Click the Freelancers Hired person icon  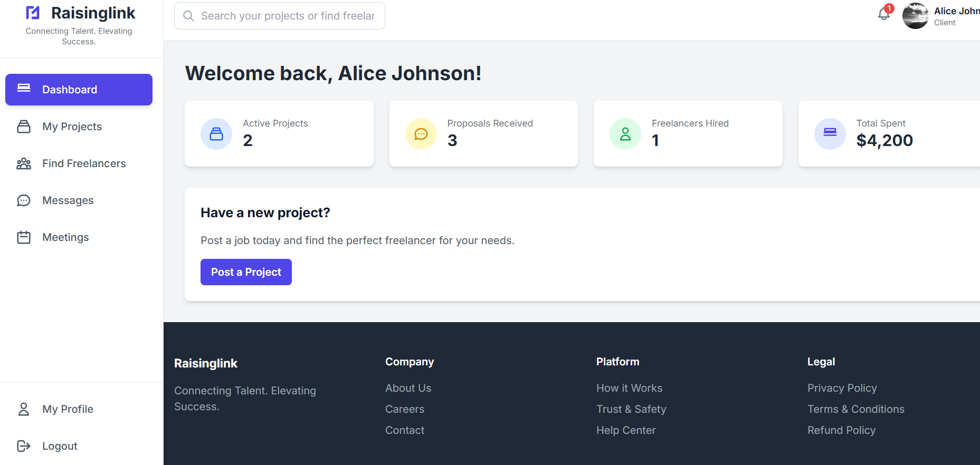click(x=625, y=134)
